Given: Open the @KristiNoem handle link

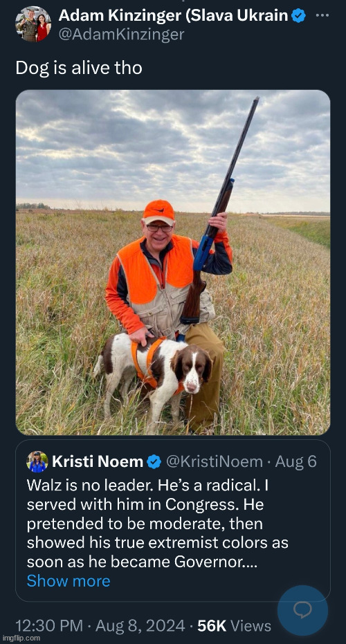Looking at the screenshot, I should 214,461.
